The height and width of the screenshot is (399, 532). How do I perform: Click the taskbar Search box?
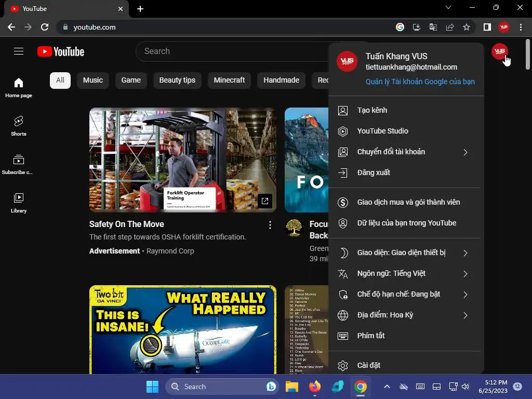pos(222,387)
